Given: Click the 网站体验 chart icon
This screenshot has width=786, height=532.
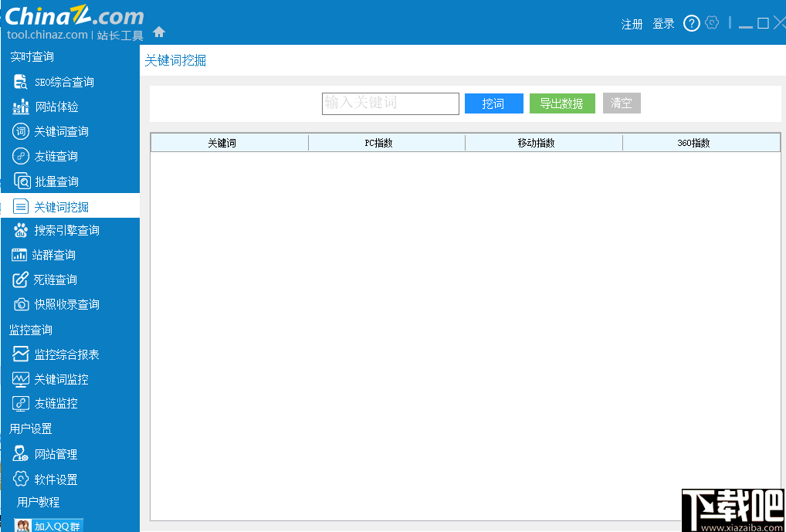Looking at the screenshot, I should click(x=21, y=107).
